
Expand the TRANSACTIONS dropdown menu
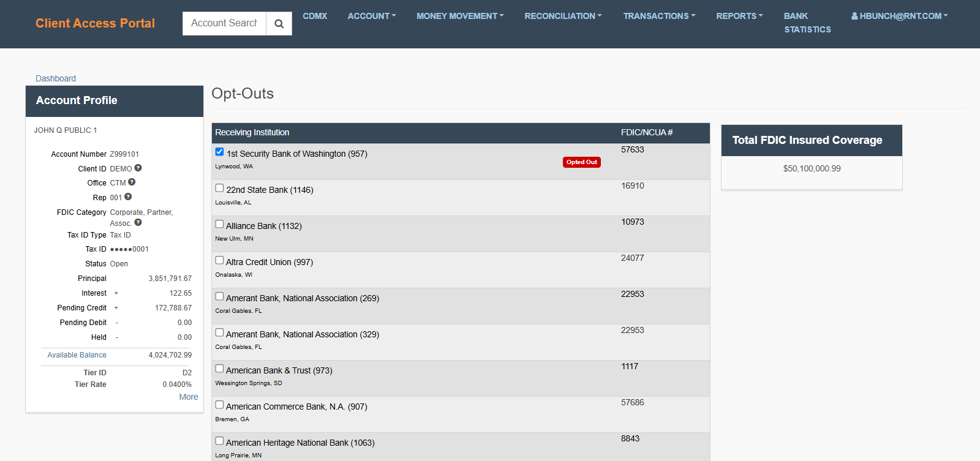(659, 16)
